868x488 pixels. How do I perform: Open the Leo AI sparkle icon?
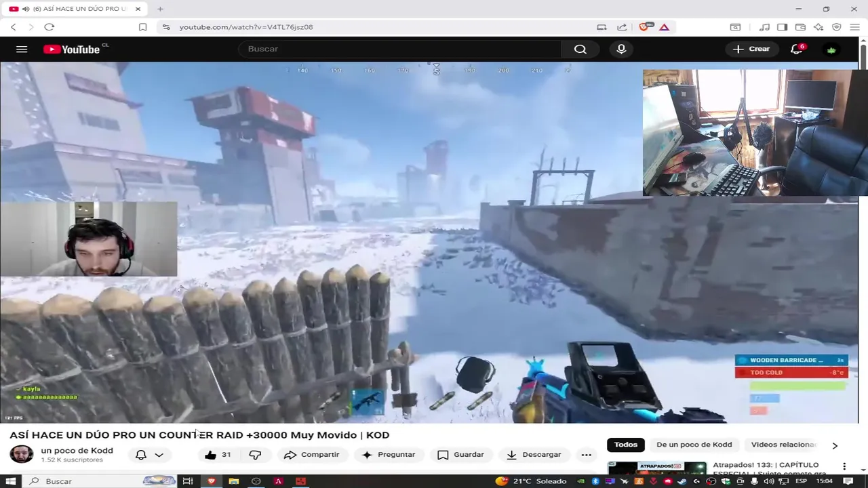click(x=818, y=27)
